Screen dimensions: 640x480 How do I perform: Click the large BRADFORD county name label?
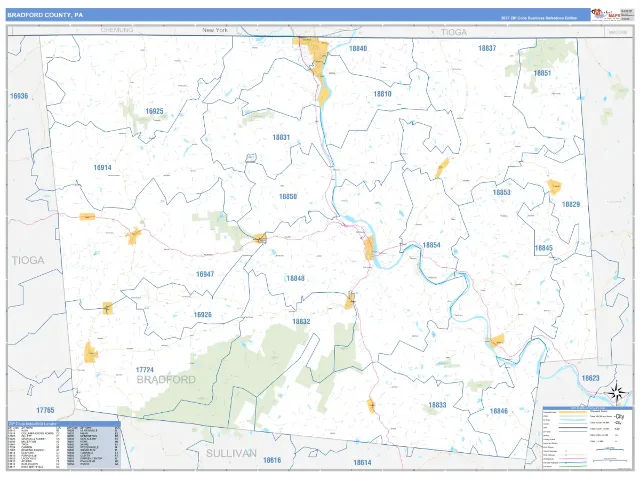(166, 380)
